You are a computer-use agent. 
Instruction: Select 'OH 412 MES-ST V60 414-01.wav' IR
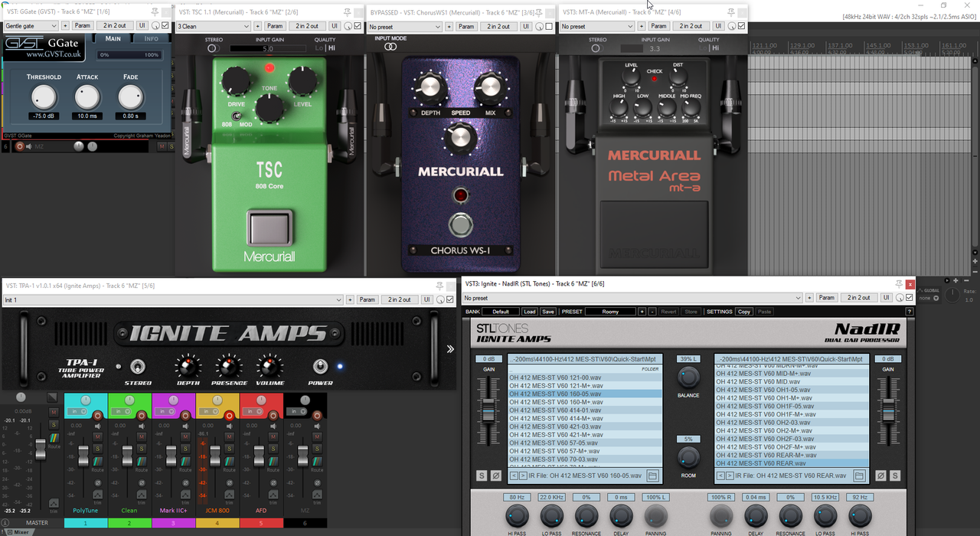tap(585, 410)
